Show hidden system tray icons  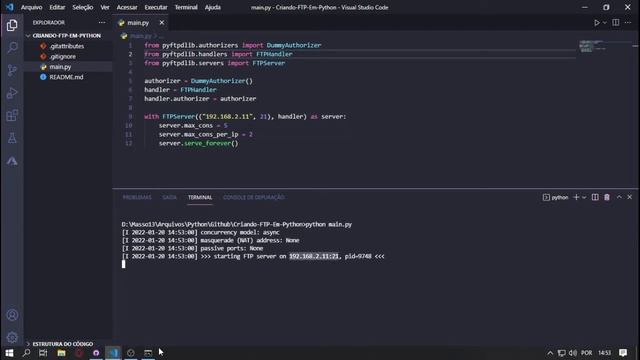coord(550,353)
